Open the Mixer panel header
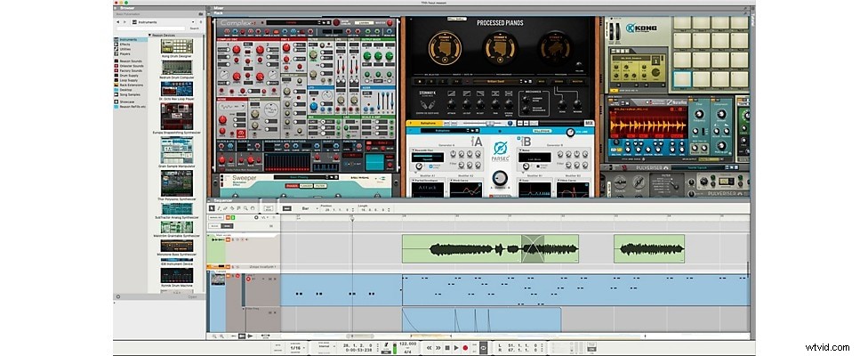 click(218, 8)
